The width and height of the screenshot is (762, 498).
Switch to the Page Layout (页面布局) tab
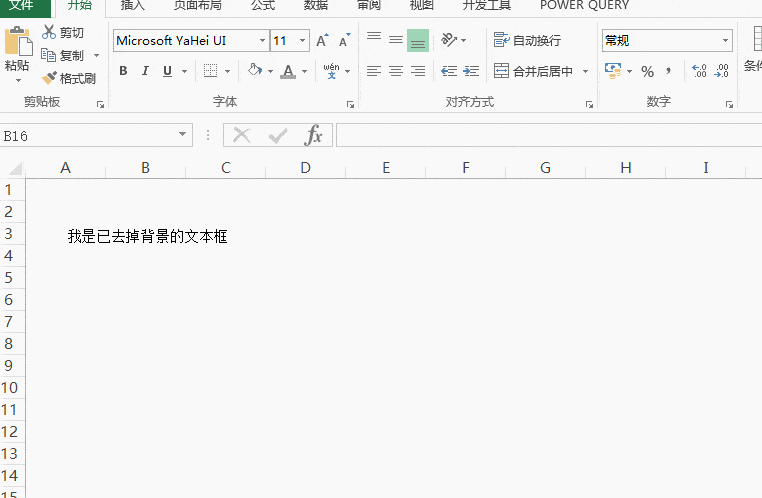point(198,6)
